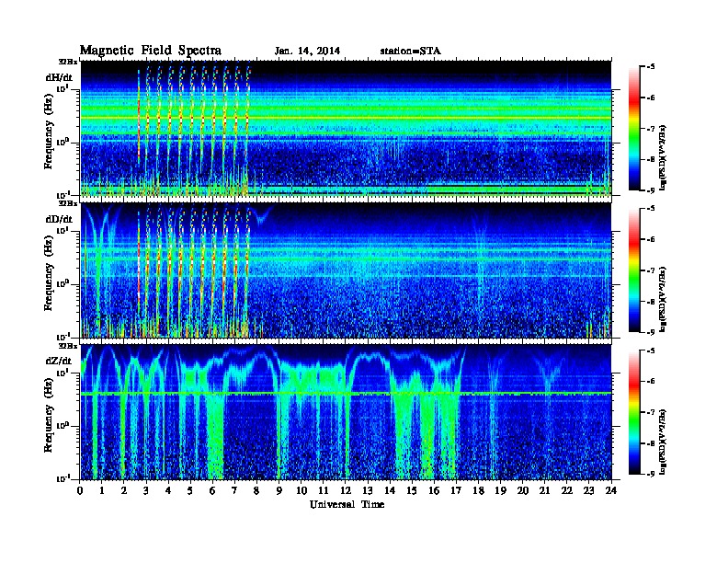Click hour tick label 4 on time axis

click(168, 490)
